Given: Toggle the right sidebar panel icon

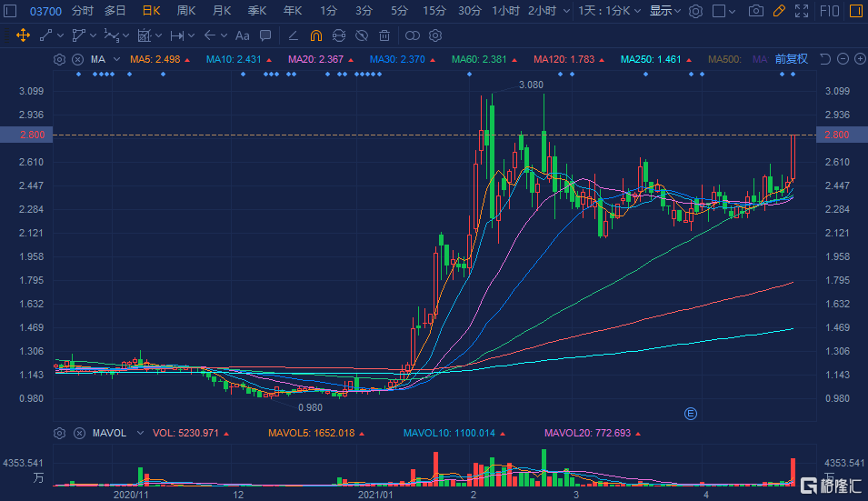Looking at the screenshot, I should pos(856,11).
